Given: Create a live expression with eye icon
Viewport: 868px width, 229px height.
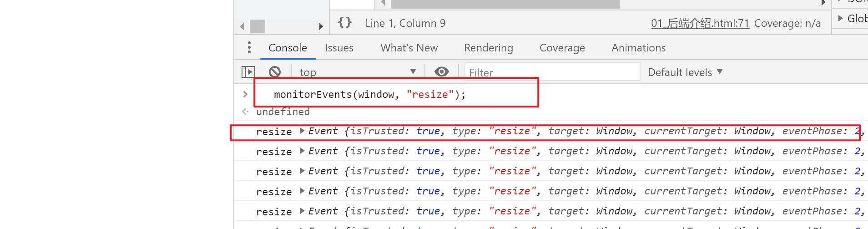Looking at the screenshot, I should [x=441, y=72].
